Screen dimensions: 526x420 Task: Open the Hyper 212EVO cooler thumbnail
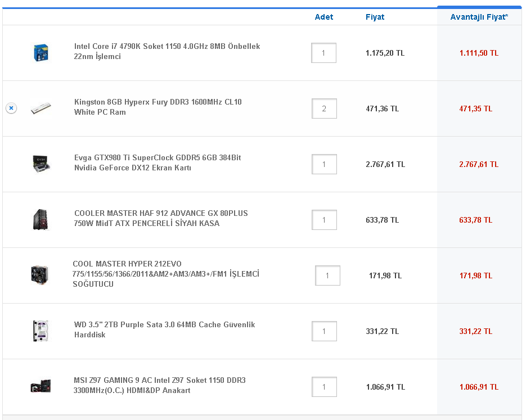point(41,275)
